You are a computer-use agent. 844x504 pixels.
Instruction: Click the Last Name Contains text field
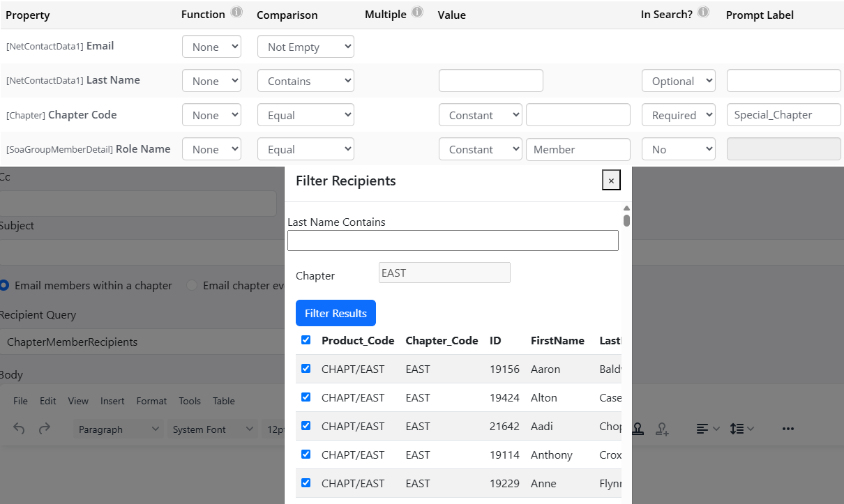tap(453, 240)
